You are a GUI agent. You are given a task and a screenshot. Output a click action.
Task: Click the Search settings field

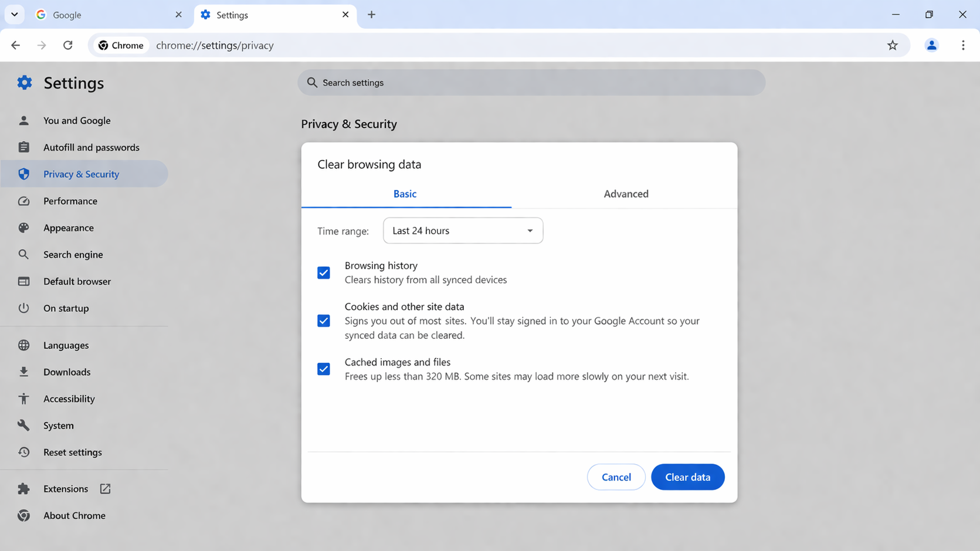tap(531, 83)
